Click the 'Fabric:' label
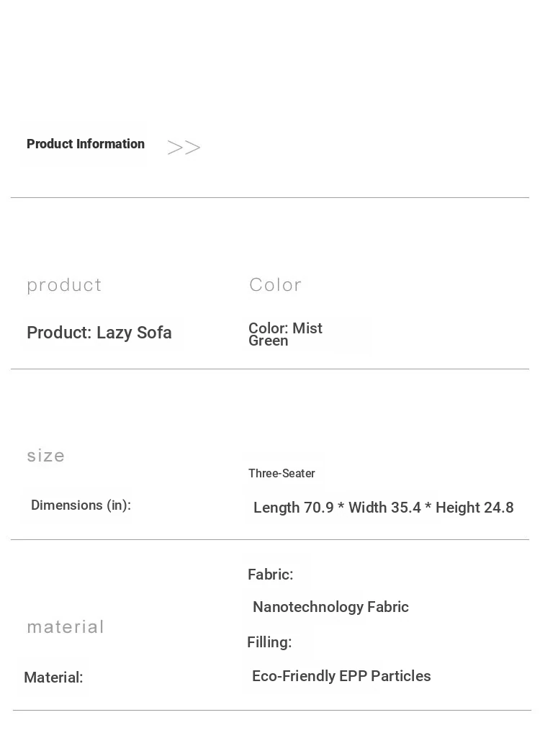 (271, 575)
